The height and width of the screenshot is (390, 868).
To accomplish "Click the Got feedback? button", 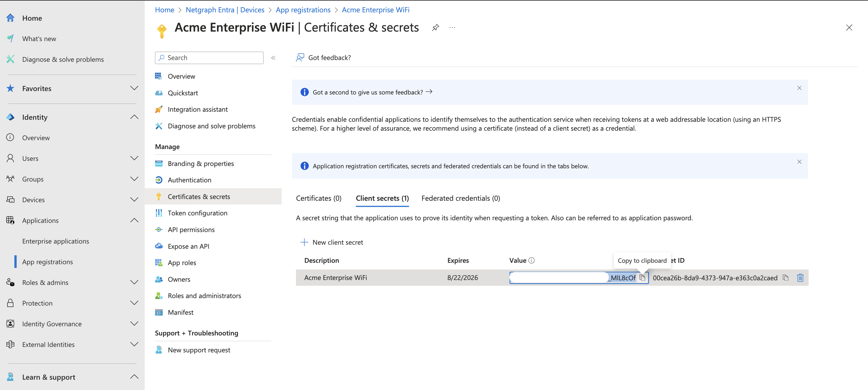I will coord(323,58).
